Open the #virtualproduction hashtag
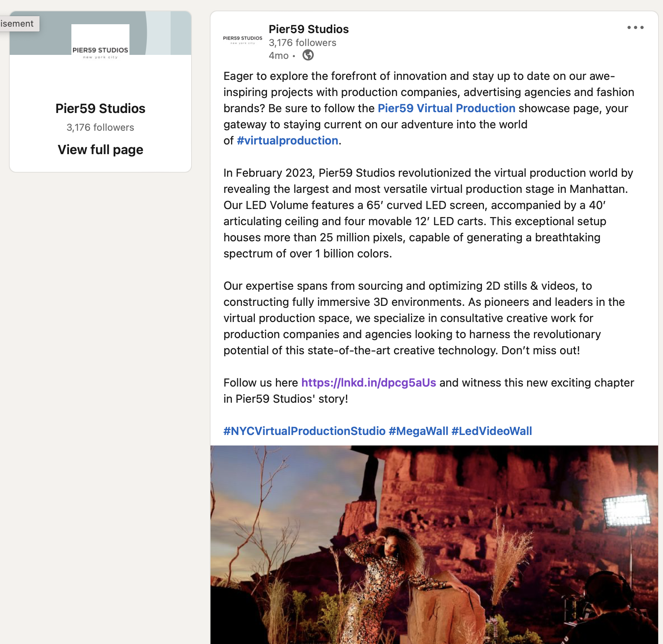This screenshot has height=644, width=663. point(288,140)
